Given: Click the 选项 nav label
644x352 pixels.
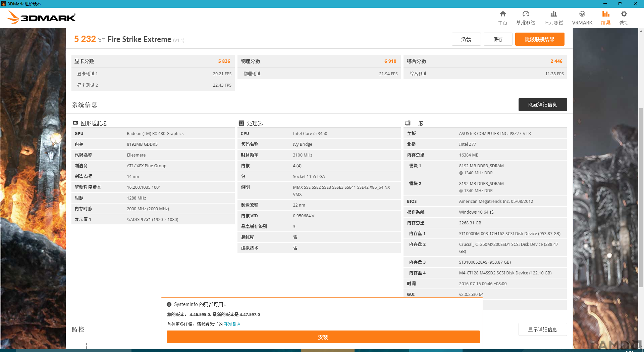Looking at the screenshot, I should (x=624, y=23).
